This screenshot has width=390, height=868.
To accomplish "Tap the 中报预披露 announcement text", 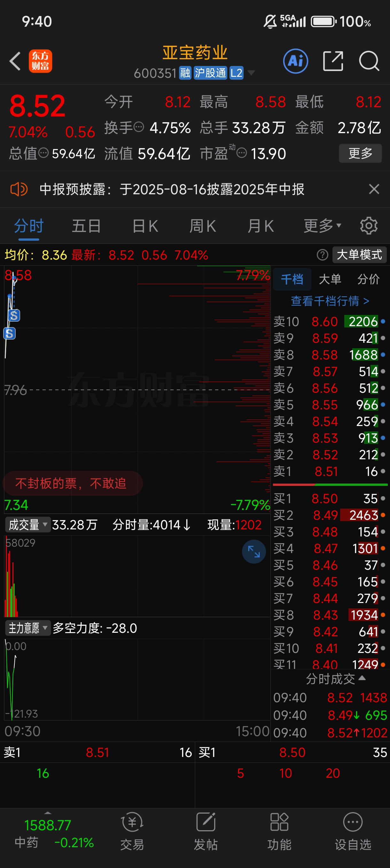I will [172, 189].
